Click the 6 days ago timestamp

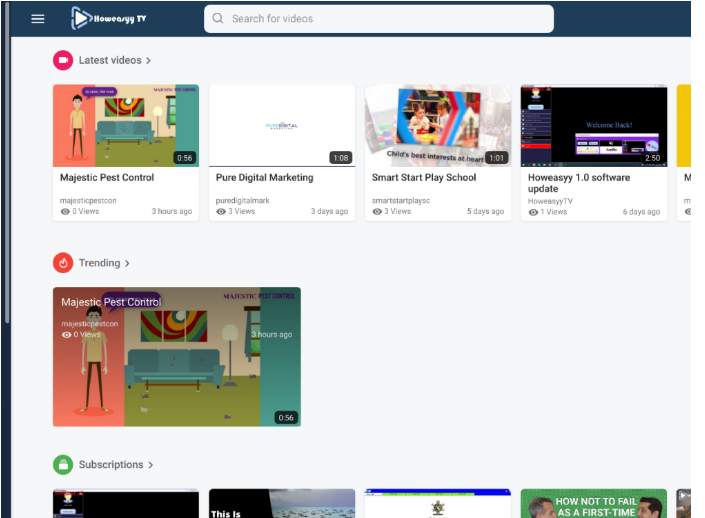(642, 212)
